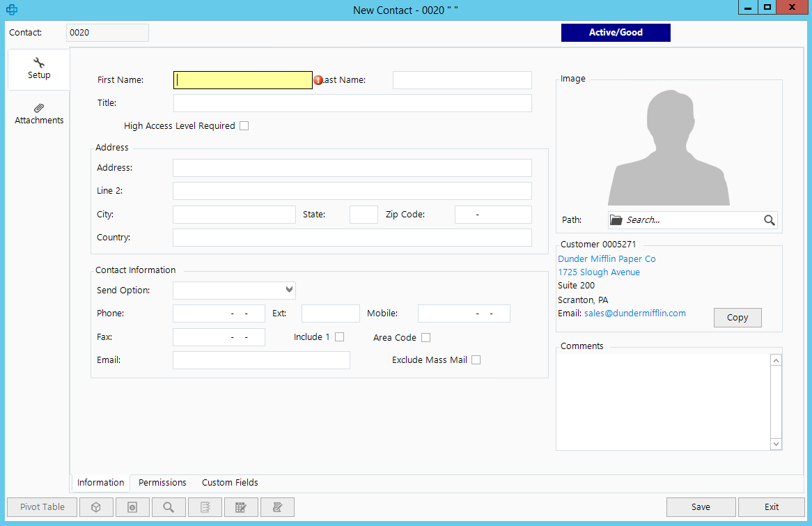The height and width of the screenshot is (526, 812).
Task: Click the cube icon in the bottom toolbar
Action: point(96,507)
